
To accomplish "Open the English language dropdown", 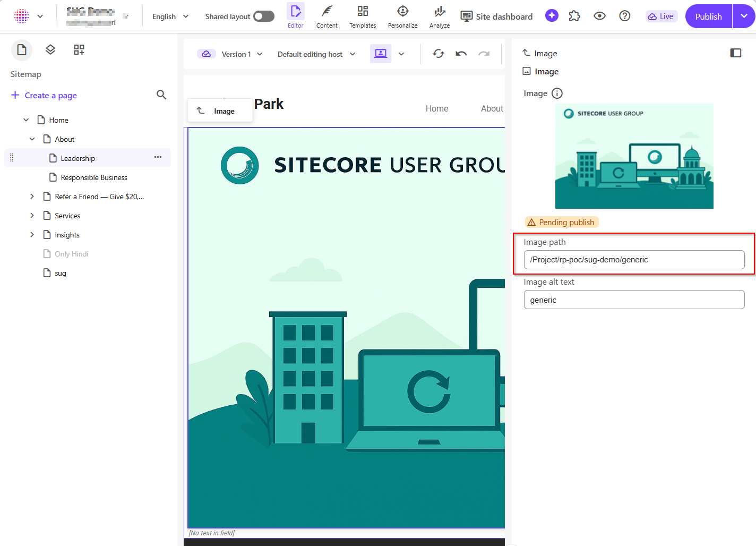I will click(x=170, y=16).
